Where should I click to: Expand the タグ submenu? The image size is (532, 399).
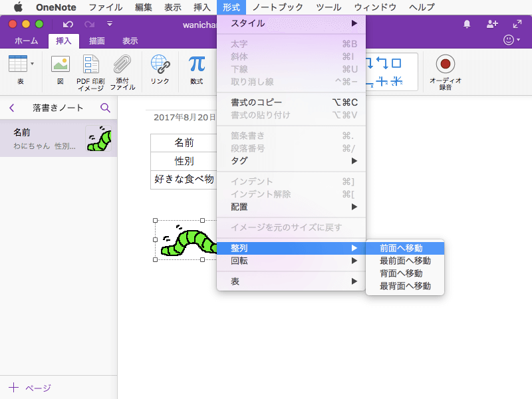coord(291,161)
